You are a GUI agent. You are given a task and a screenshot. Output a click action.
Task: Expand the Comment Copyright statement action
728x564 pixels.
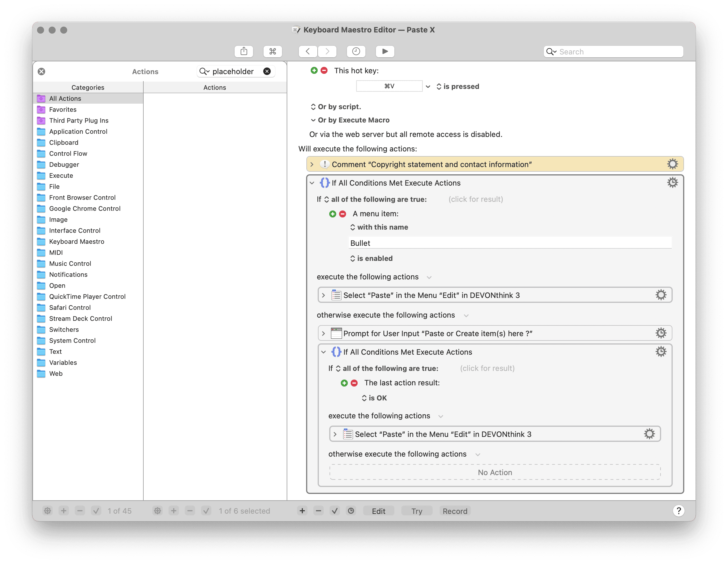click(312, 164)
